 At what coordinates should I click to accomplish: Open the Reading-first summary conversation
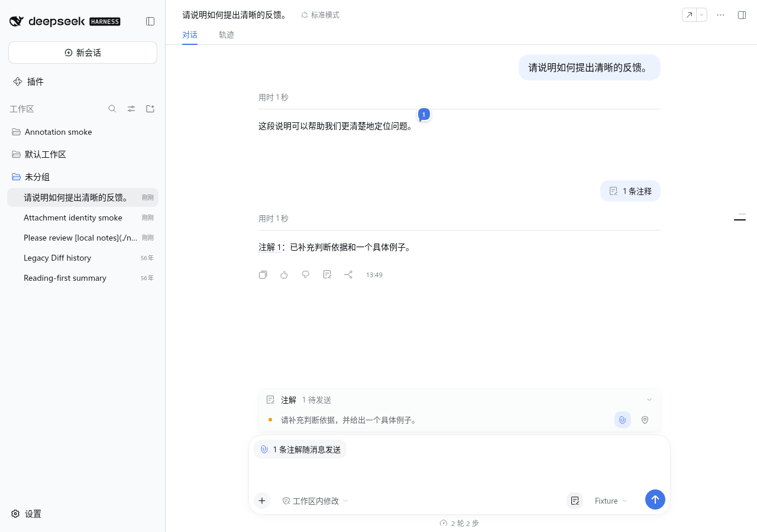(83, 278)
